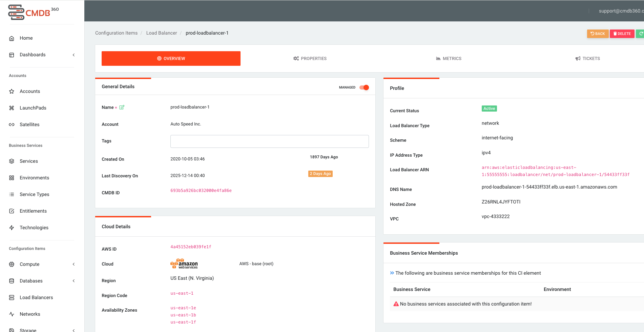Click the DNS Name value text
Screen dimensions: 644x332
point(549,187)
